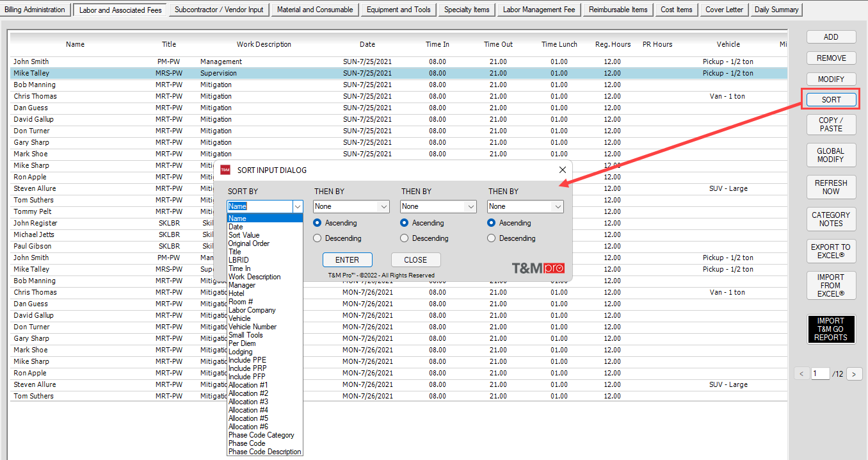Pick Labor Company from the list
The width and height of the screenshot is (868, 460).
pos(265,310)
